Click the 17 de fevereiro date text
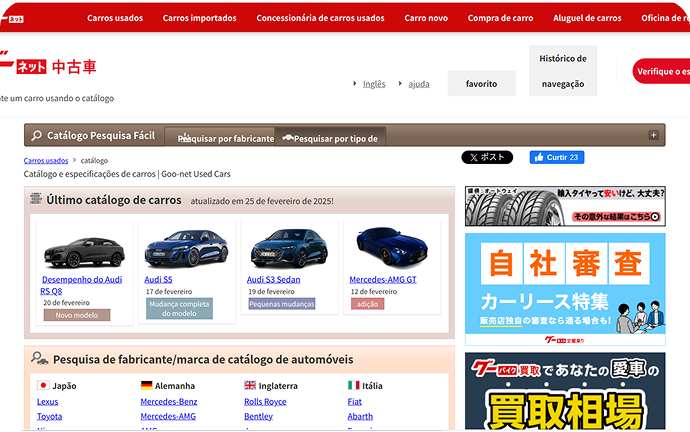 (169, 291)
